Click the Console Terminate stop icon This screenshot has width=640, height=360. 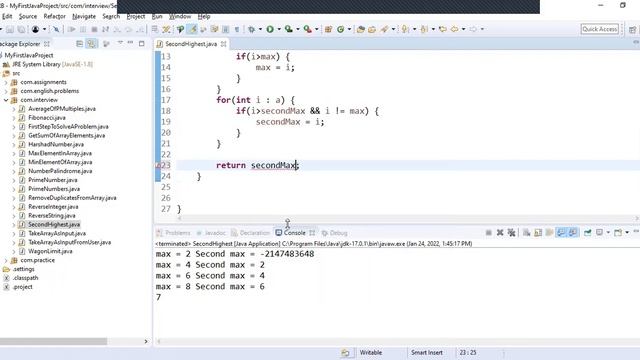click(x=489, y=233)
